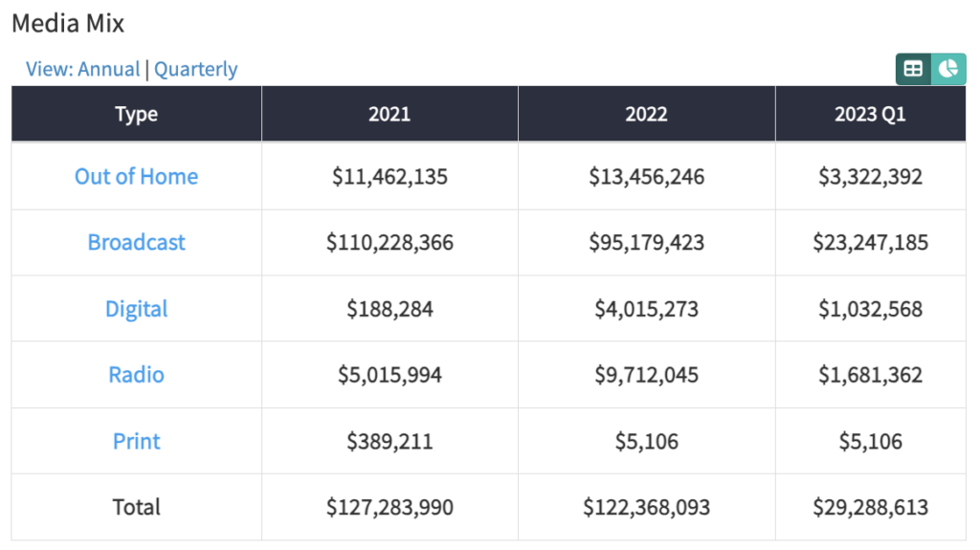Click the 2021 column header
Image resolution: width=980 pixels, height=550 pixels.
pos(390,114)
